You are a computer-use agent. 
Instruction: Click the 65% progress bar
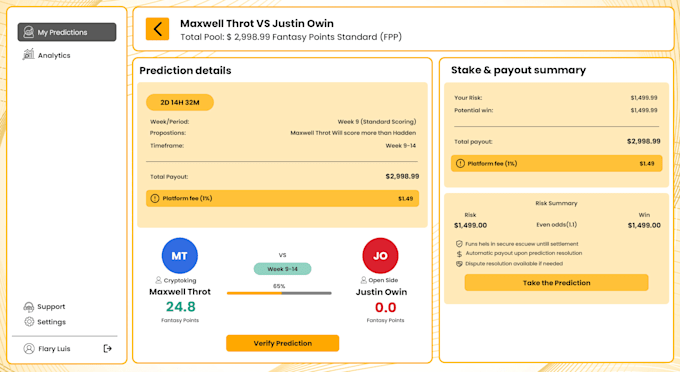(x=279, y=293)
